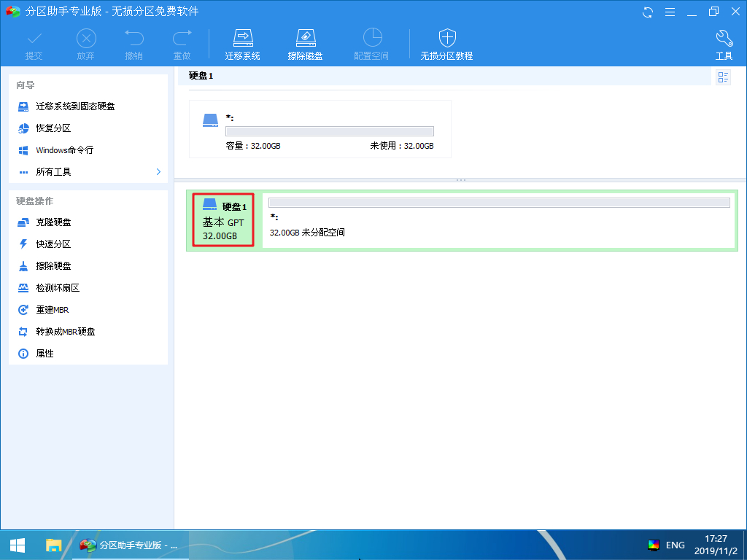Choose 转换成MBR硬盘 option
The height and width of the screenshot is (560, 747).
65,332
